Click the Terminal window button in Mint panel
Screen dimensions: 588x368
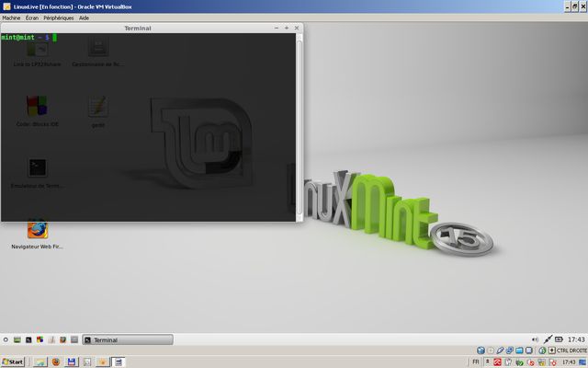click(128, 339)
